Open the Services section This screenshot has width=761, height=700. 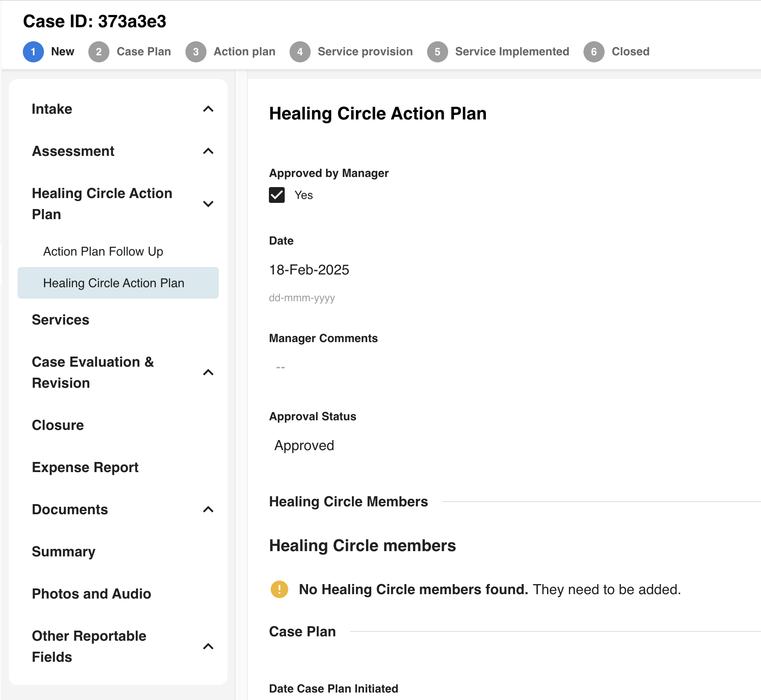coord(61,320)
